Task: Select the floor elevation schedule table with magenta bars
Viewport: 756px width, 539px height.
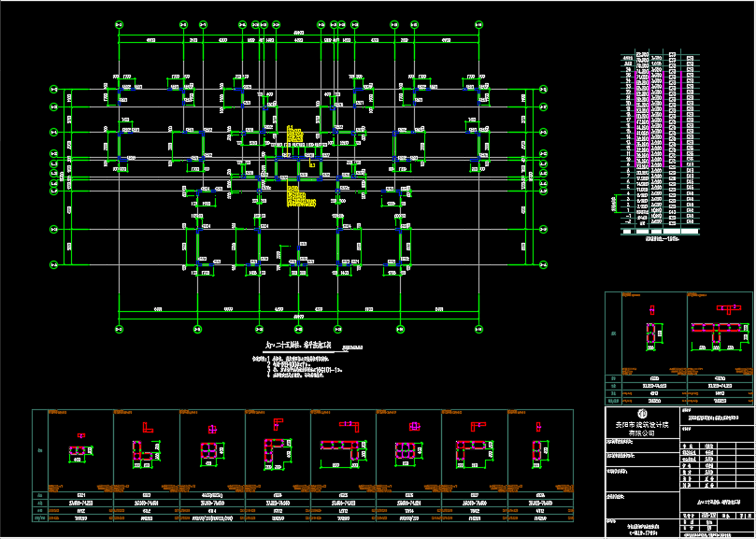Action: tap(660, 142)
